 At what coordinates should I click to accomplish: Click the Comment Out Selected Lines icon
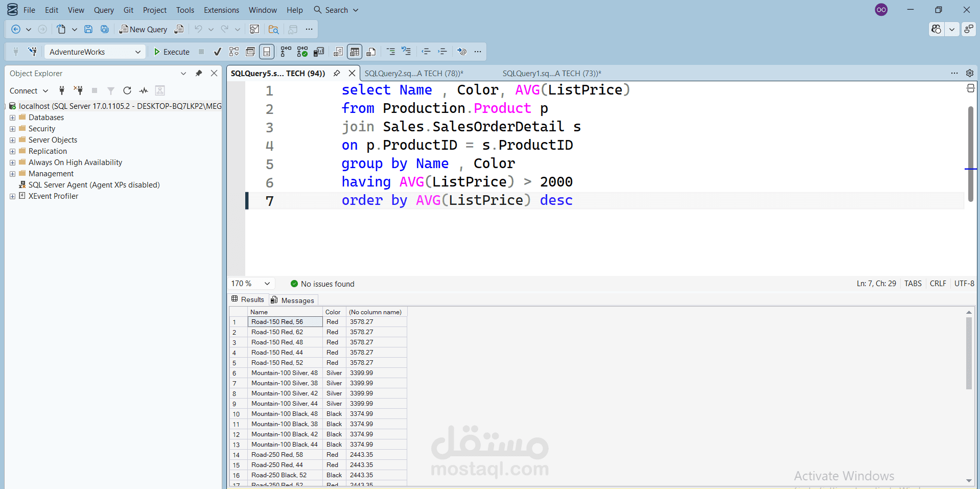coord(391,52)
